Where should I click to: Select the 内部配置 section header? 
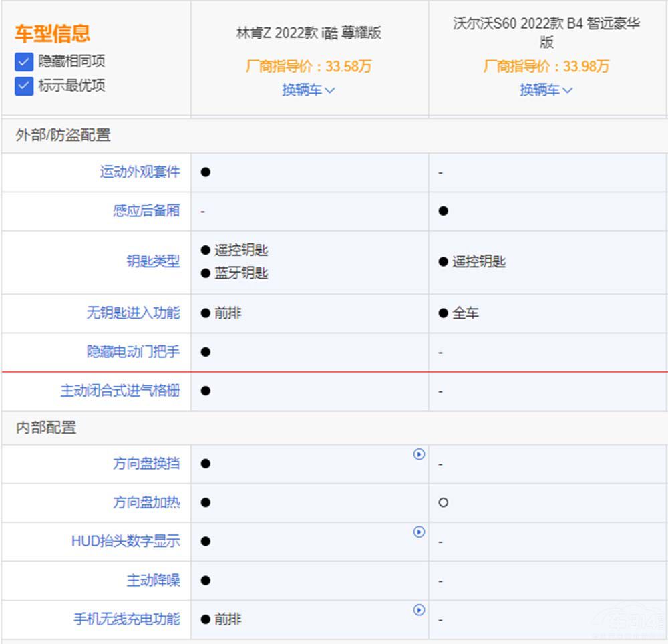tap(46, 428)
